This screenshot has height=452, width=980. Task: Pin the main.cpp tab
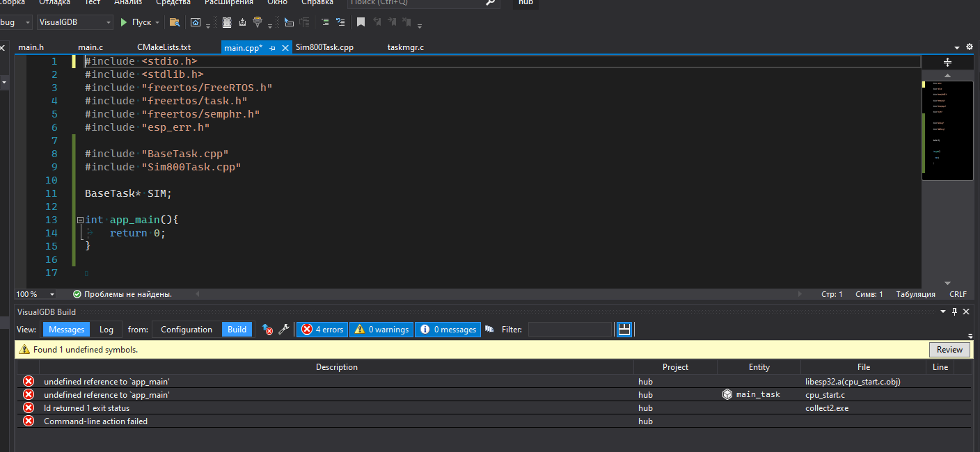[x=273, y=48]
